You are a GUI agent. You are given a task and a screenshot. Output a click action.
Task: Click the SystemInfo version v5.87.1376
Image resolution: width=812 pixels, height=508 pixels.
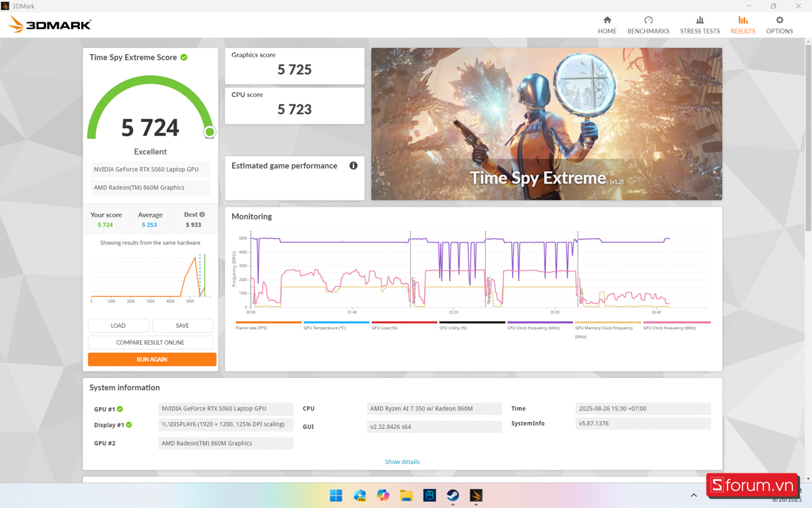643,424
